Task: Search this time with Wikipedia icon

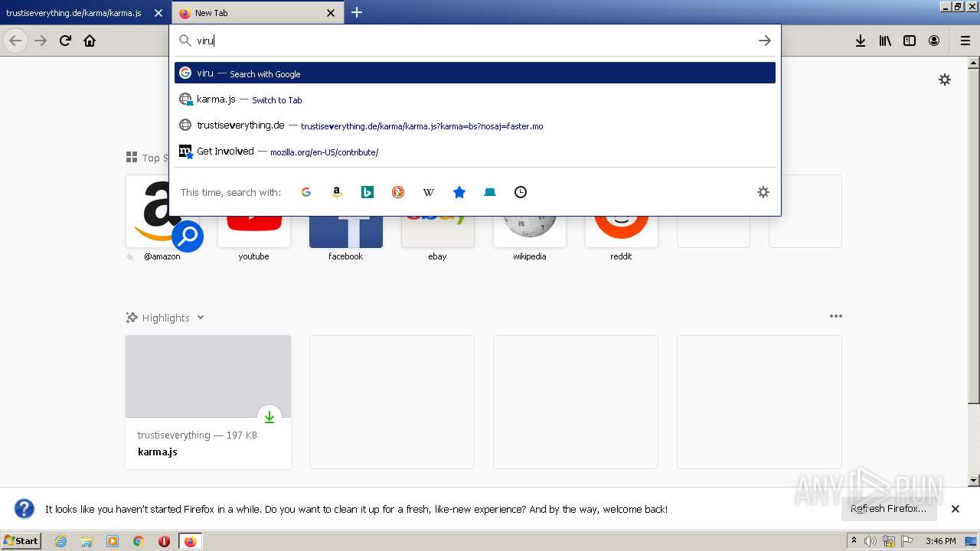Action: pos(429,192)
